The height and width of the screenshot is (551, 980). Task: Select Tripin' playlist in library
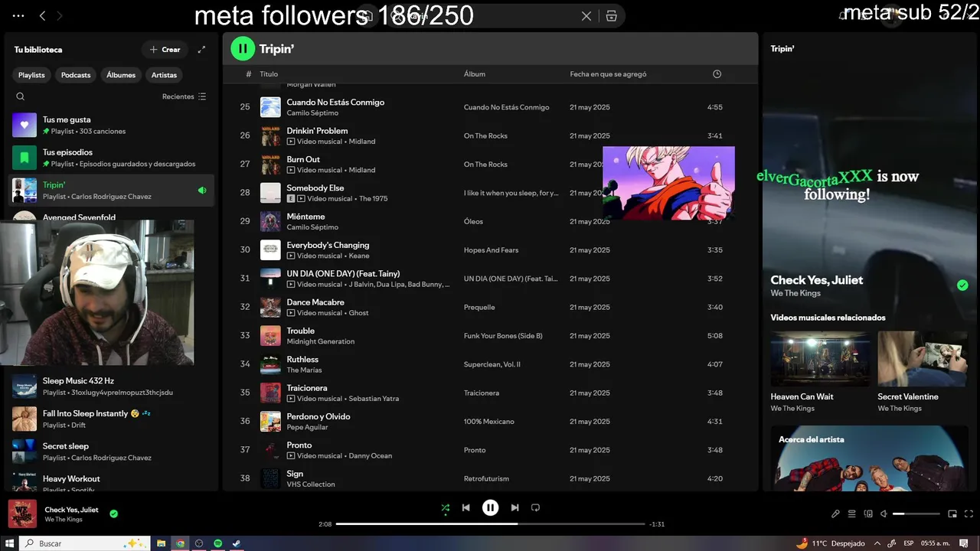click(x=111, y=191)
